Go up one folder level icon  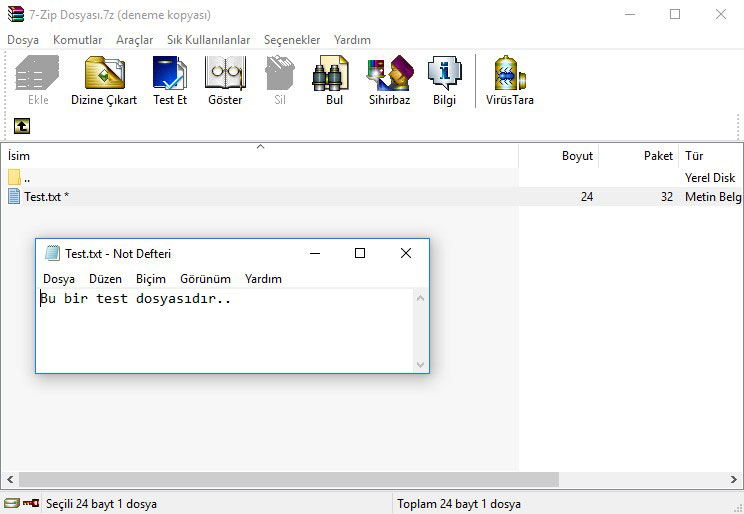pyautogui.click(x=22, y=126)
